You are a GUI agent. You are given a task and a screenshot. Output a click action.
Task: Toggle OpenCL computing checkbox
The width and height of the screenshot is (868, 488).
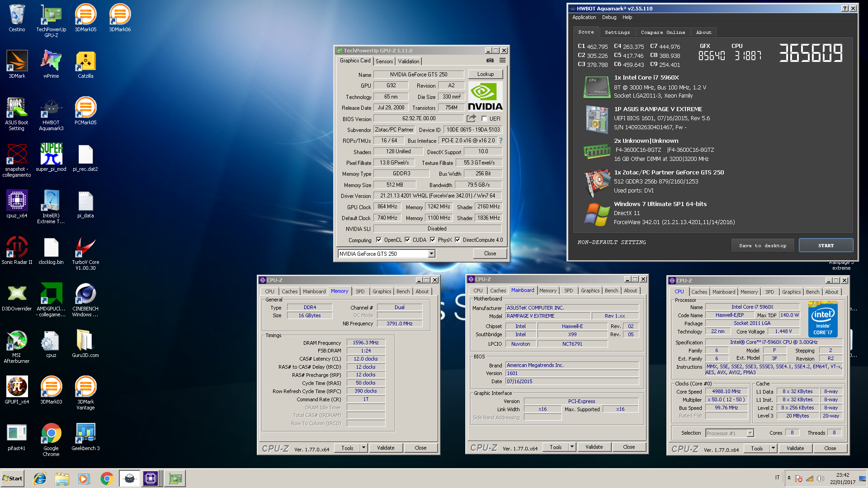(x=379, y=240)
